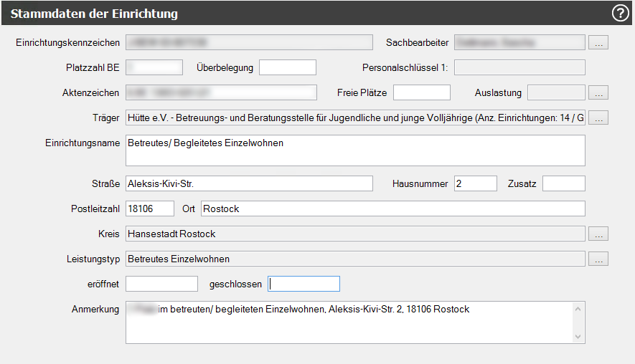This screenshot has height=364, width=635.
Task: Open Kreis selection ellipsis button
Action: pyautogui.click(x=598, y=234)
